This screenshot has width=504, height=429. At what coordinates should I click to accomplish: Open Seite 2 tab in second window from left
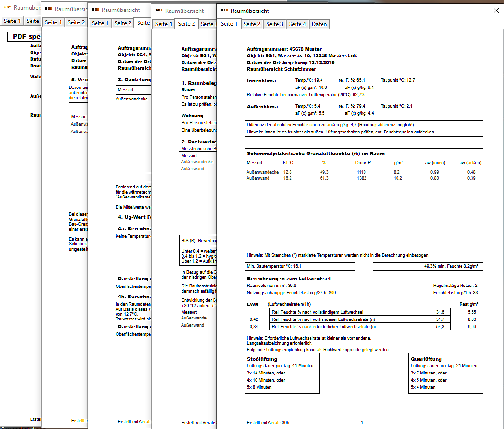(x=76, y=22)
